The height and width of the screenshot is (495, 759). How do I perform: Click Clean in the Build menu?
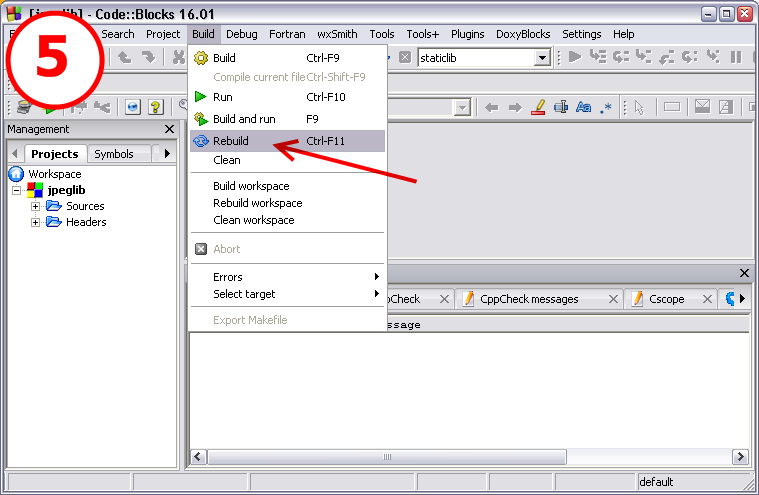287,160
